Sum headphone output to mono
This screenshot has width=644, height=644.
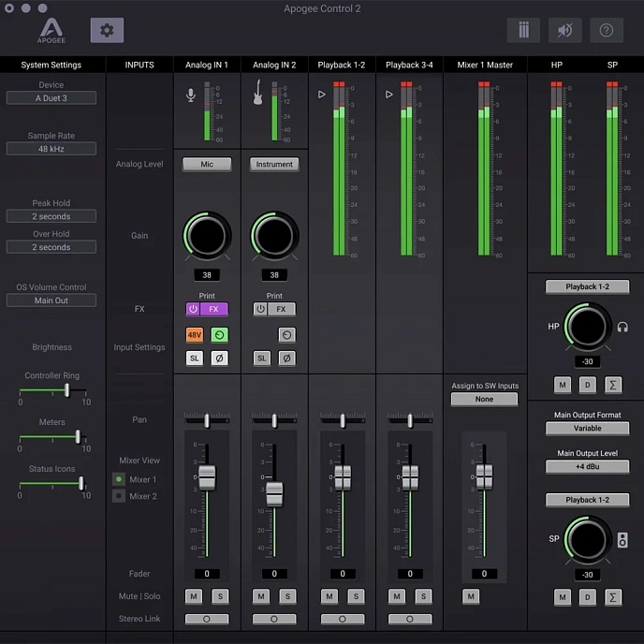click(614, 384)
